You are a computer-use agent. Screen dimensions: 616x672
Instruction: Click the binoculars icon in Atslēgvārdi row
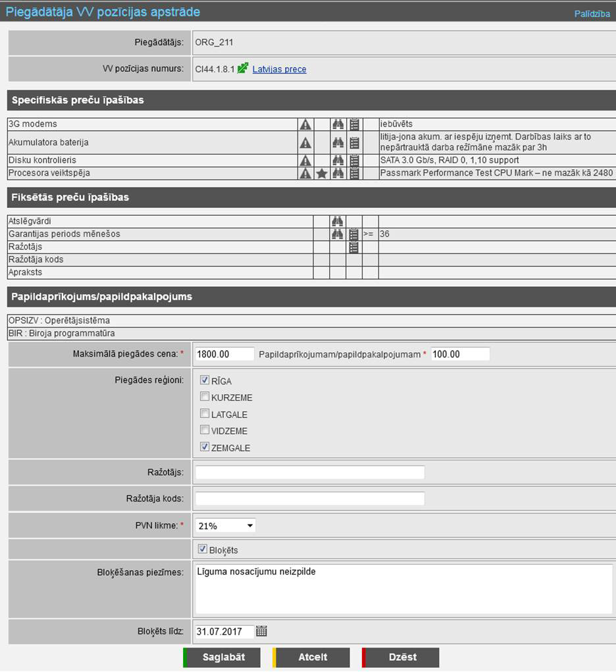point(338,221)
